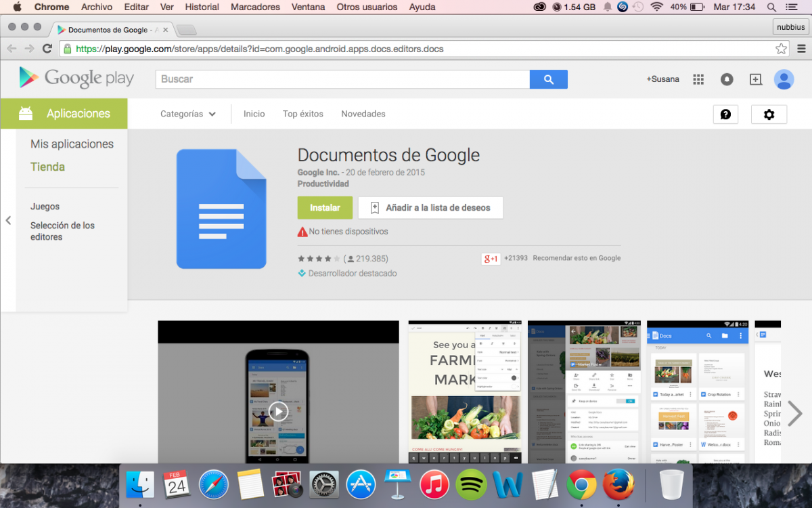This screenshot has width=812, height=508.
Task: Open the Google notifications bell
Action: click(x=727, y=79)
